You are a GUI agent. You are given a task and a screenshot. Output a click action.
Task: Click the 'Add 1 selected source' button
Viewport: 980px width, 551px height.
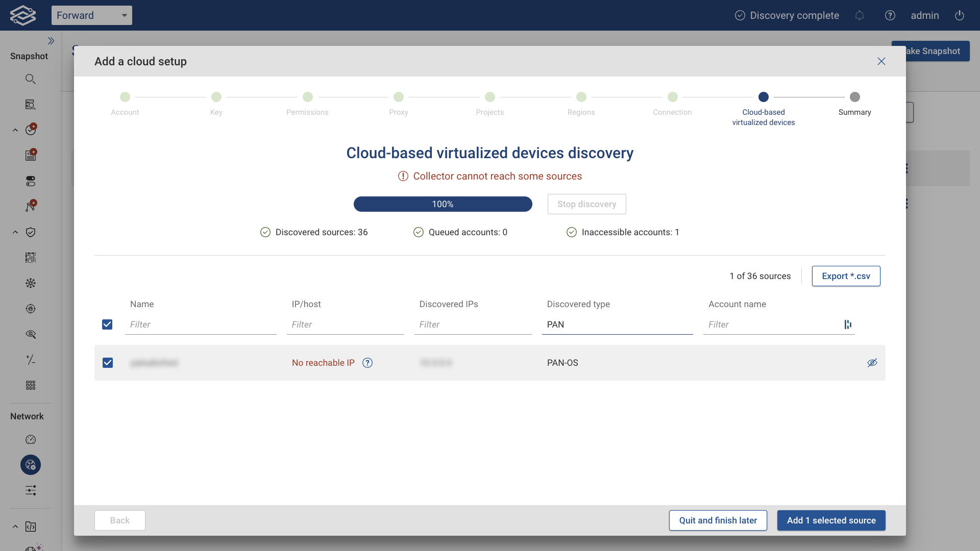831,520
